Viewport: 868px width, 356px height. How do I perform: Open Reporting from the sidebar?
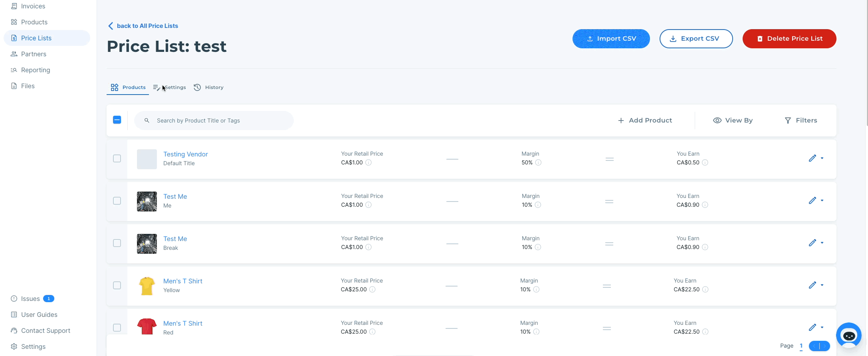(x=35, y=70)
